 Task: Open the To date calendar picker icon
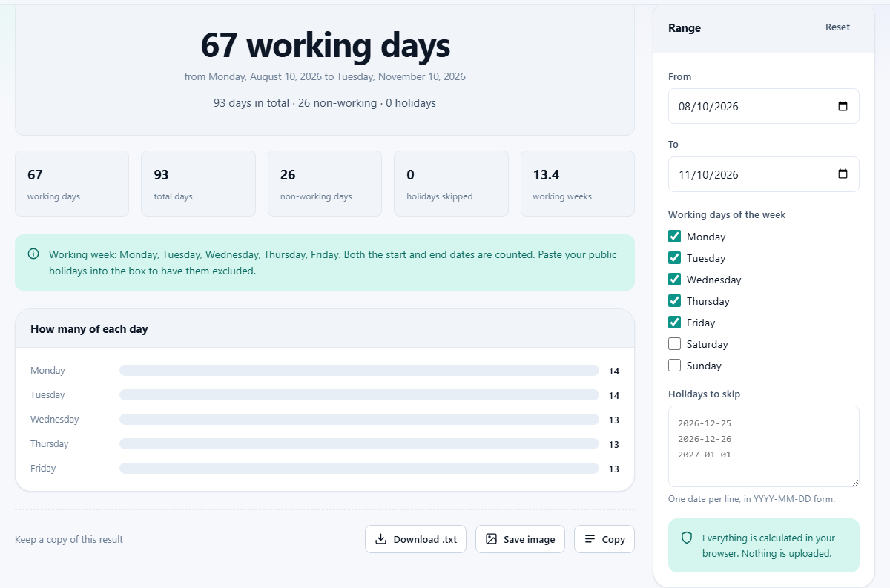[x=843, y=174]
